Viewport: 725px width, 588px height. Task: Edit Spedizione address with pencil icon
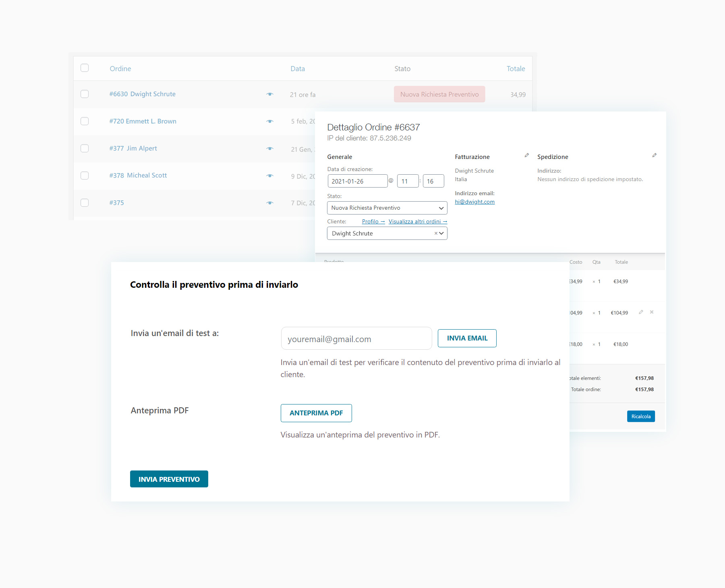click(x=654, y=155)
